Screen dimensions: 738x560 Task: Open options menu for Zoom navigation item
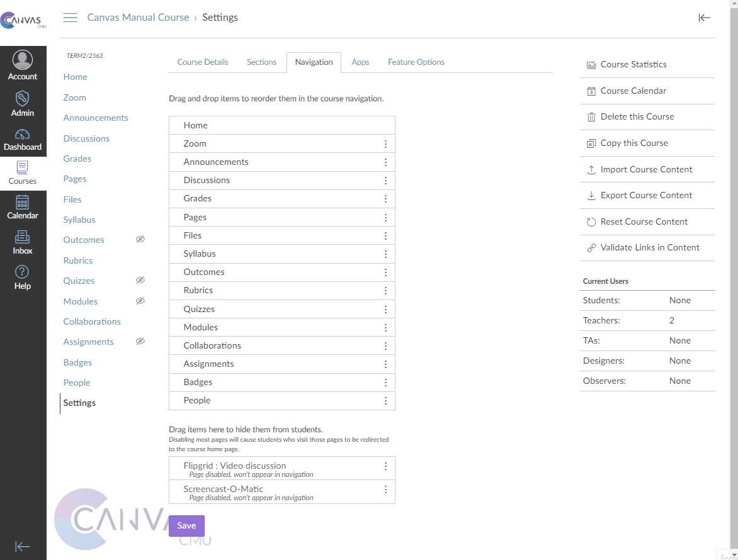coord(385,144)
